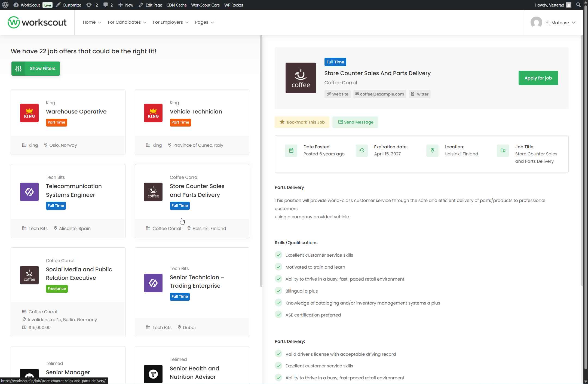Click the April 15, 2027 expiration date text
The image size is (588, 384).
pos(387,154)
